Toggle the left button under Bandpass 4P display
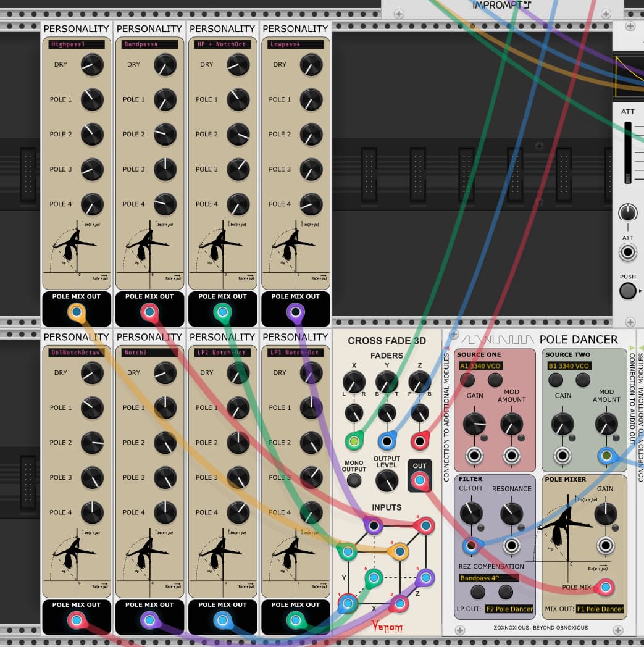Viewport: 644px width, 647px height. click(x=478, y=592)
